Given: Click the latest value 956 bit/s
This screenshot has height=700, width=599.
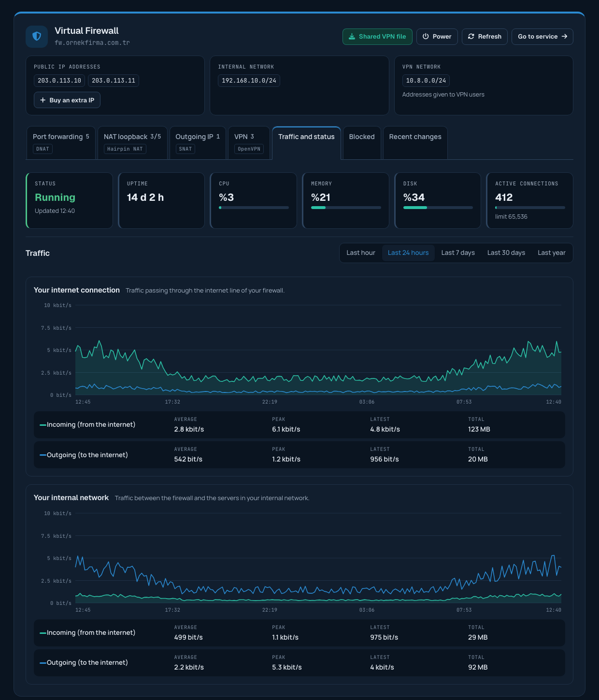Looking at the screenshot, I should (x=385, y=459).
